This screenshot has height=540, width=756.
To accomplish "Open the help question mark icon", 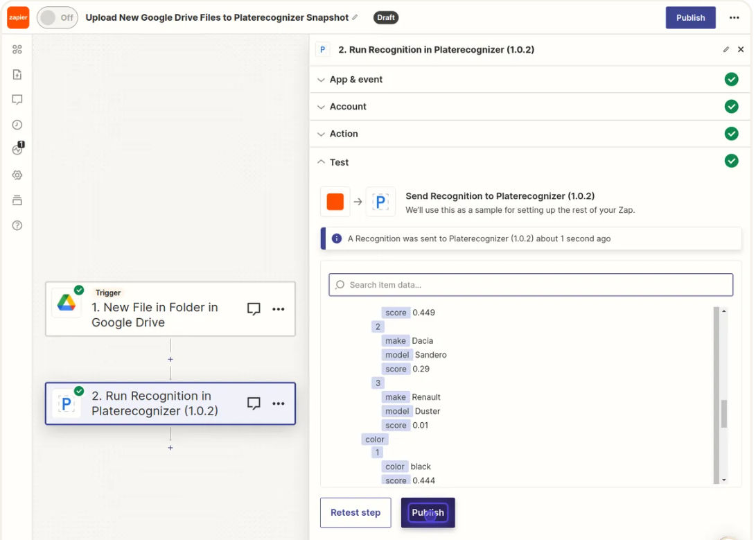I will pos(17,225).
